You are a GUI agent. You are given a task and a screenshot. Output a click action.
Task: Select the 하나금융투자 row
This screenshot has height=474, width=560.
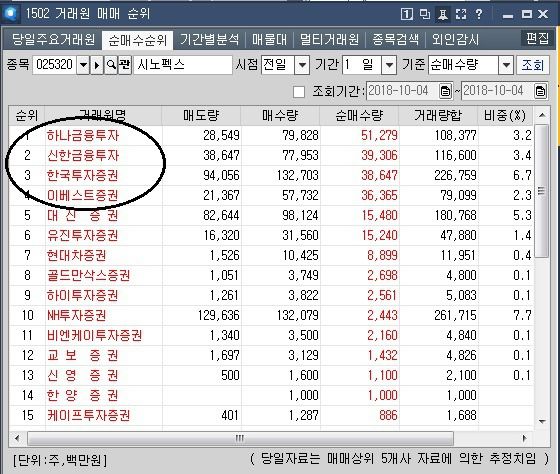coord(271,135)
